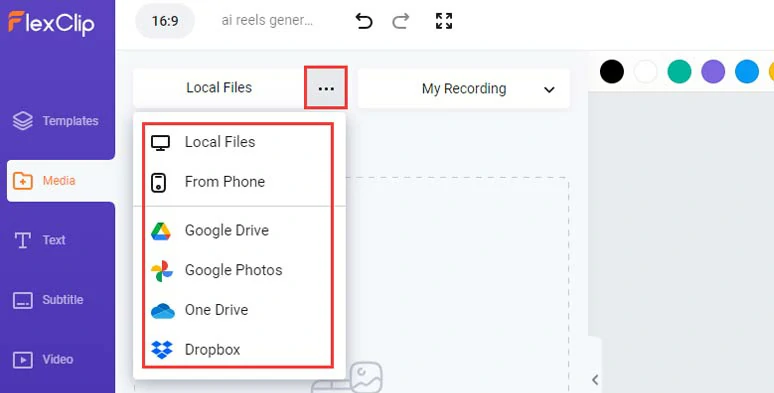
Task: Open the three-dots upload options menu
Action: pyautogui.click(x=326, y=88)
